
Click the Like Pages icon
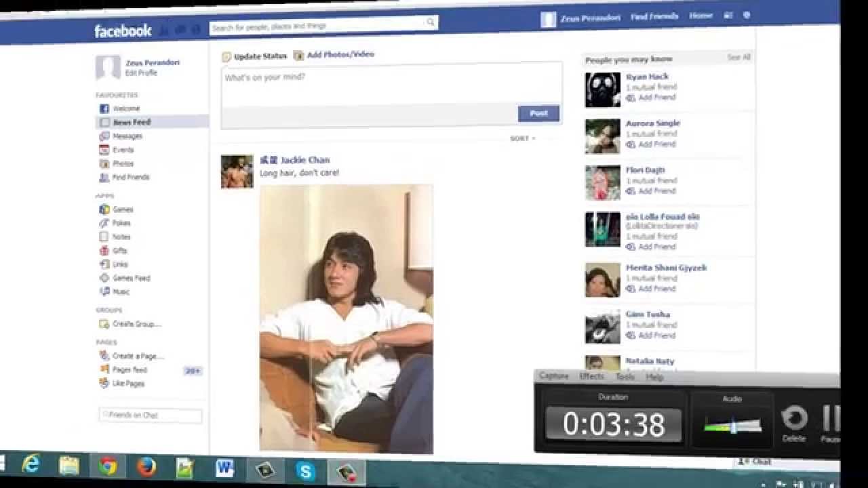pyautogui.click(x=104, y=383)
